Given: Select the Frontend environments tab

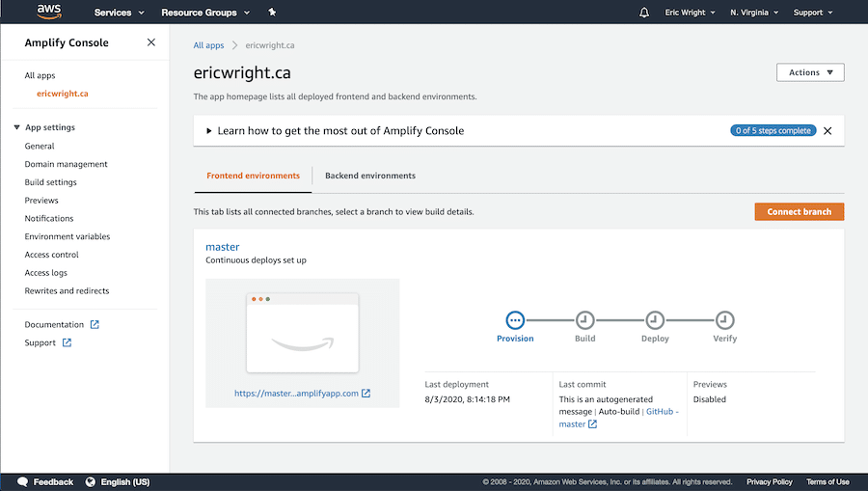Looking at the screenshot, I should point(253,176).
